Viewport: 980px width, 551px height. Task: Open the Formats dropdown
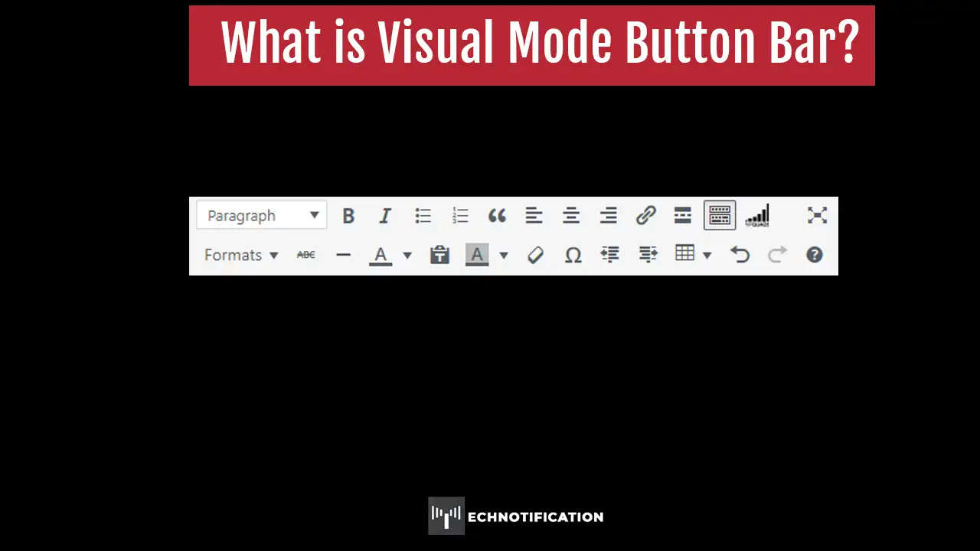point(240,255)
